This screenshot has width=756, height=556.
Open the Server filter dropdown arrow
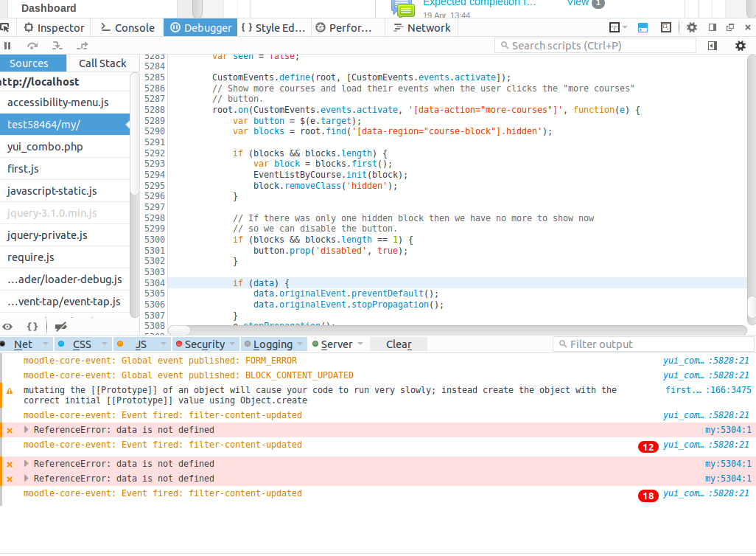coord(360,344)
